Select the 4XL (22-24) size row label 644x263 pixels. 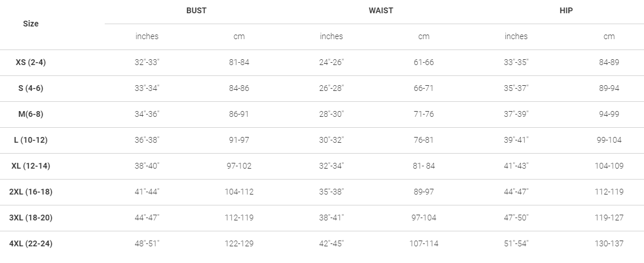coord(31,243)
